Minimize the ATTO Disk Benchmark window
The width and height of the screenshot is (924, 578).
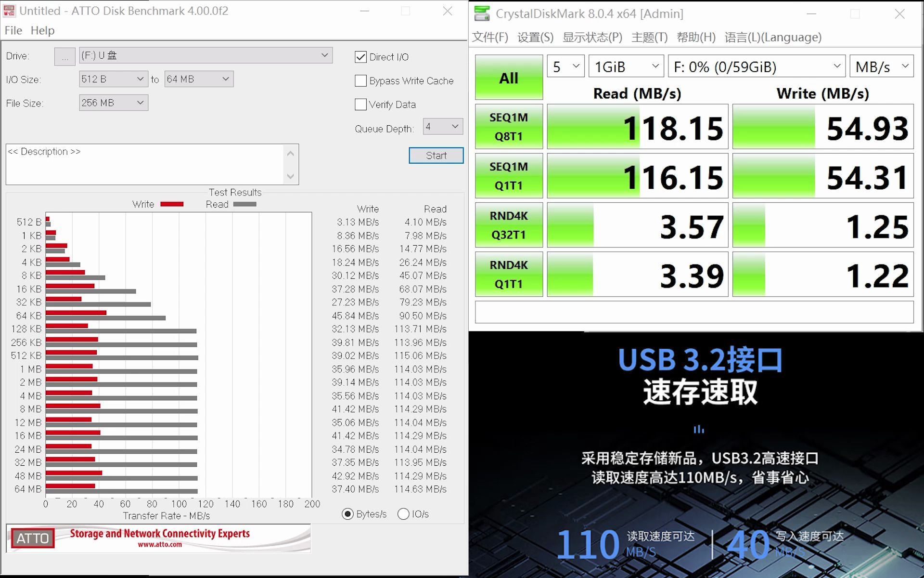pos(365,11)
